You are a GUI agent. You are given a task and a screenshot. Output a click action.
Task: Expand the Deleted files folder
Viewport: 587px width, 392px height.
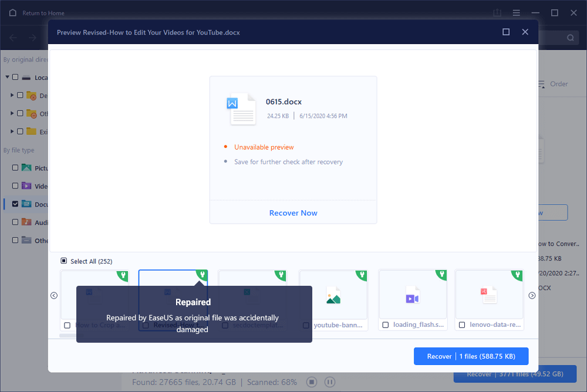pos(12,95)
